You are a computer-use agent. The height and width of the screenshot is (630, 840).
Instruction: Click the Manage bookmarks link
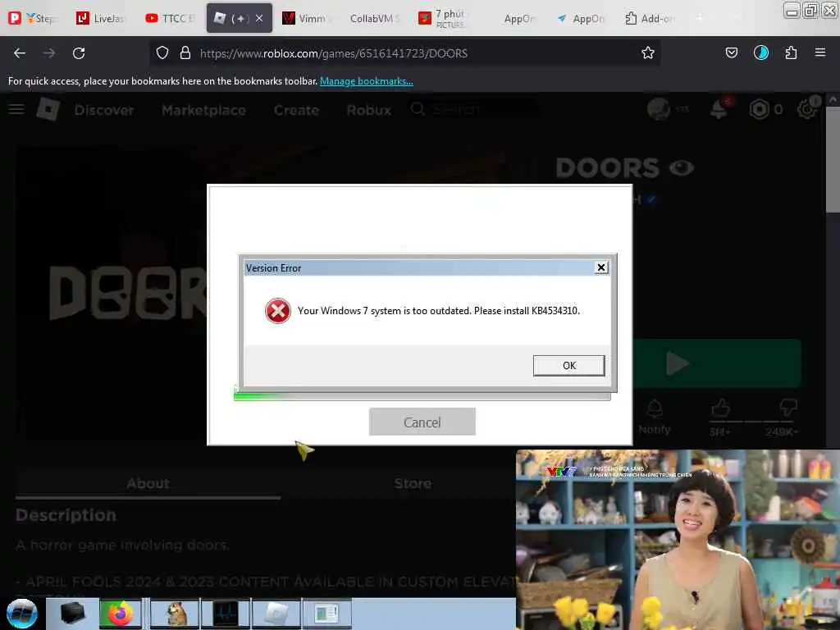click(367, 81)
